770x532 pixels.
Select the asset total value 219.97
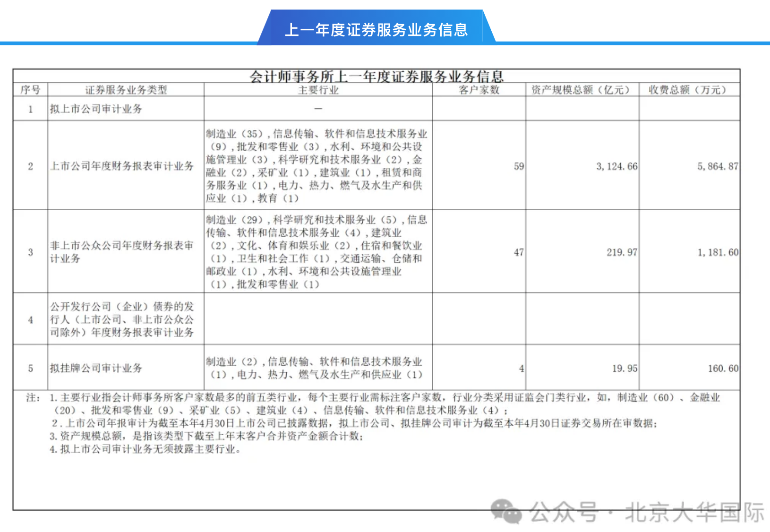point(622,252)
